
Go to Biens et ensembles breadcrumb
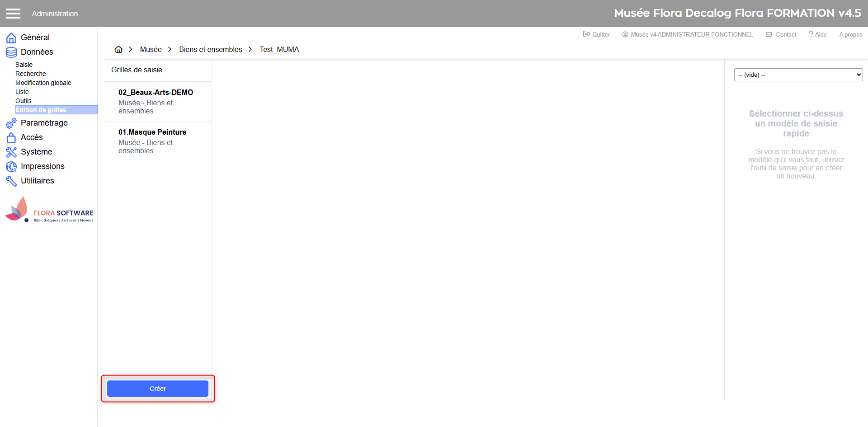point(211,49)
